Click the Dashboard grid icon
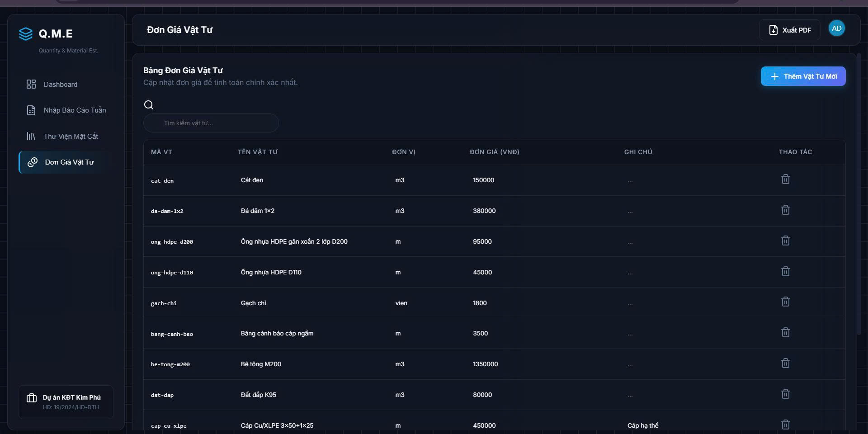Screen dimensions: 868x434 31,84
